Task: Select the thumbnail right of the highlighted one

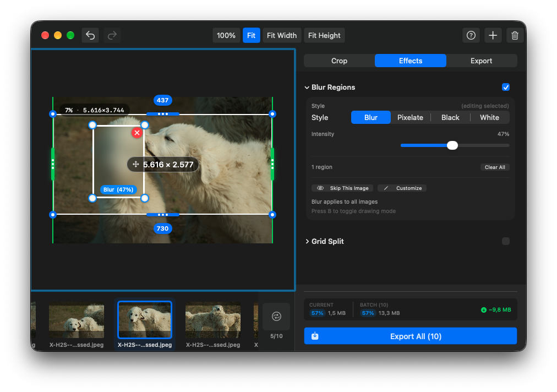Action: 213,320
